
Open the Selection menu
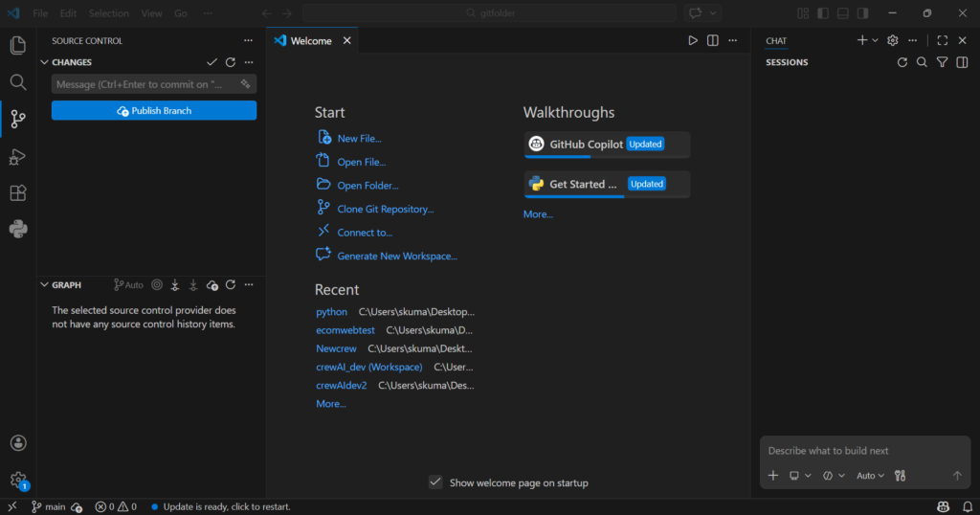click(x=108, y=13)
